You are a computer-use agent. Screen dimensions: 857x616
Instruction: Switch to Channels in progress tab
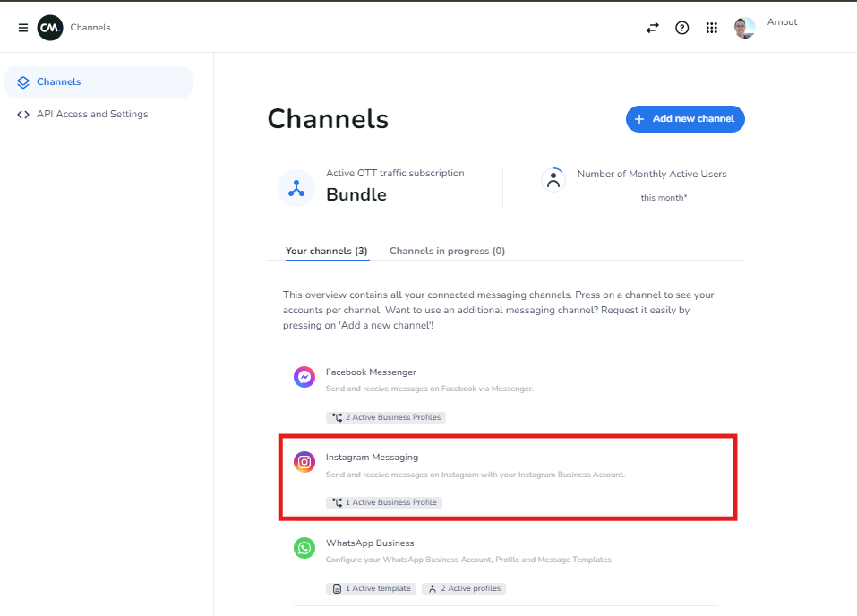(x=447, y=252)
